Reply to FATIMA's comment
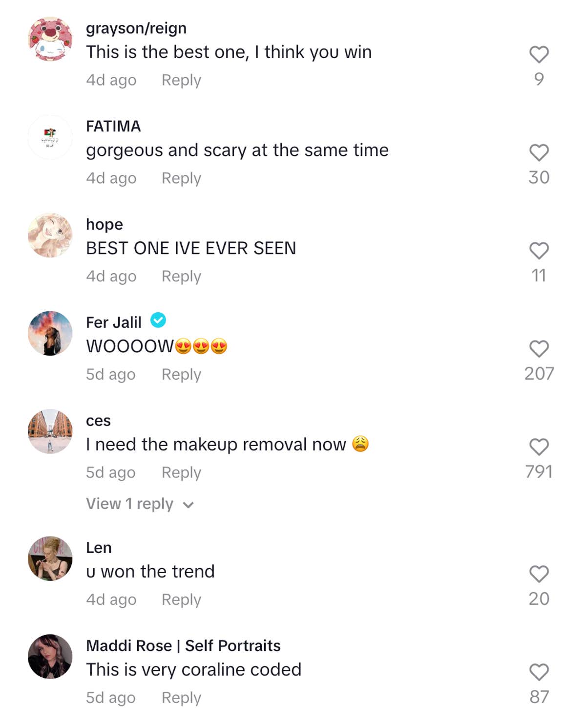586x728 pixels. click(181, 178)
